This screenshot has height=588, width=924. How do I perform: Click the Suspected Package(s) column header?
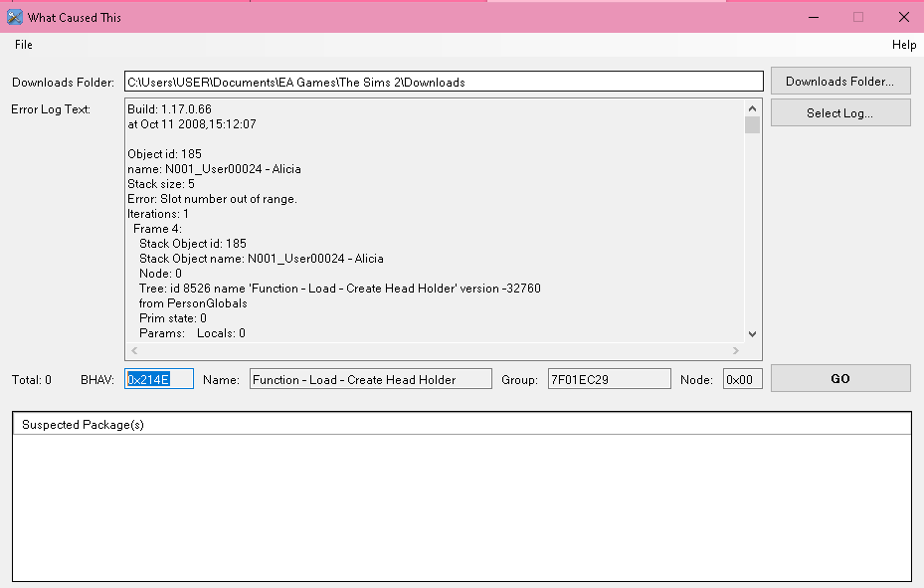(461, 424)
